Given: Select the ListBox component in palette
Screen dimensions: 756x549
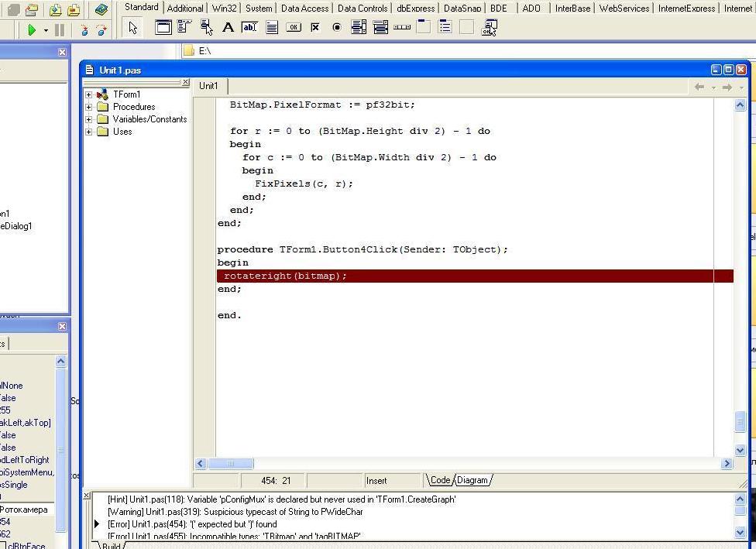Looking at the screenshot, I should pyautogui.click(x=359, y=28).
